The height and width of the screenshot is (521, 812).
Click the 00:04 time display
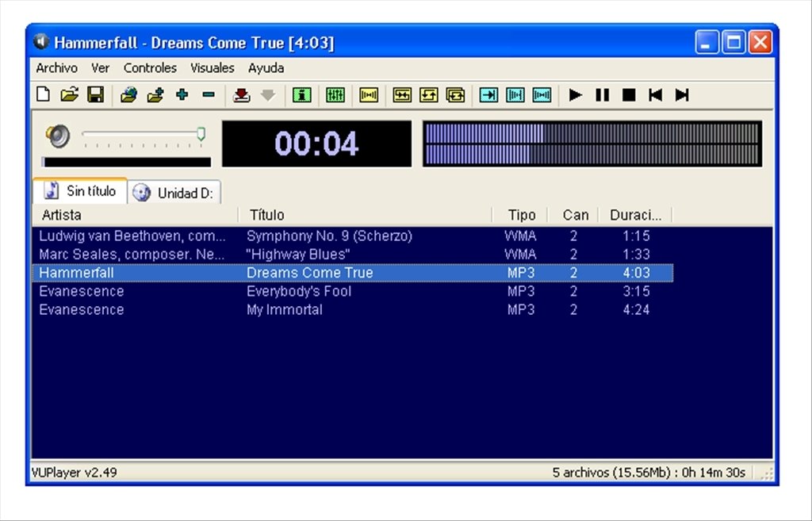pyautogui.click(x=316, y=144)
